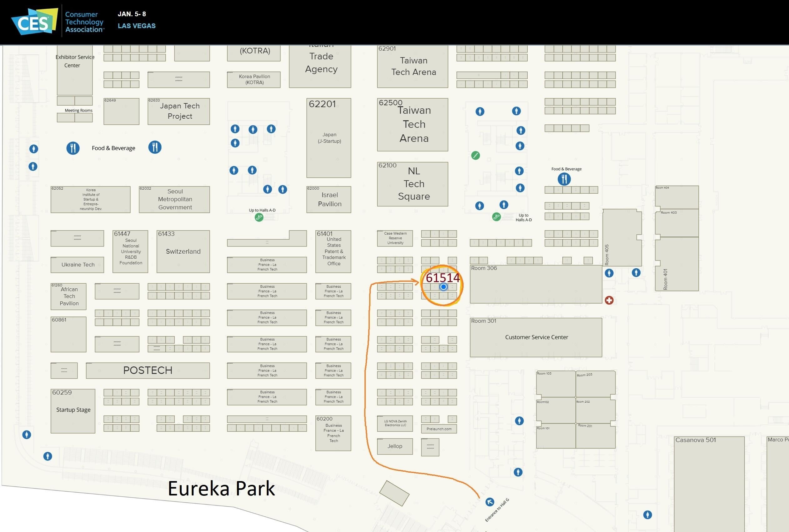
Task: Select the NL Tech Square booth
Action: click(x=413, y=184)
